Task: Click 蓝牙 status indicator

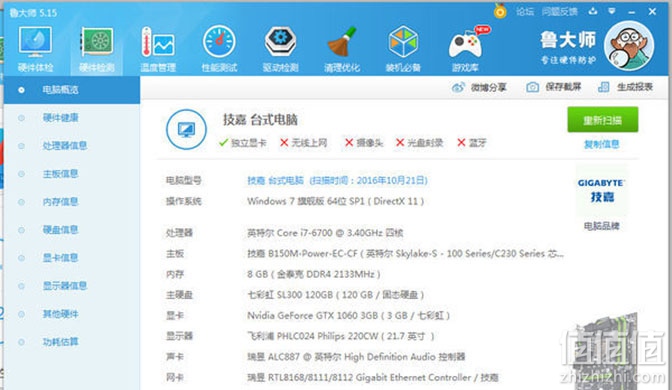Action: click(472, 143)
